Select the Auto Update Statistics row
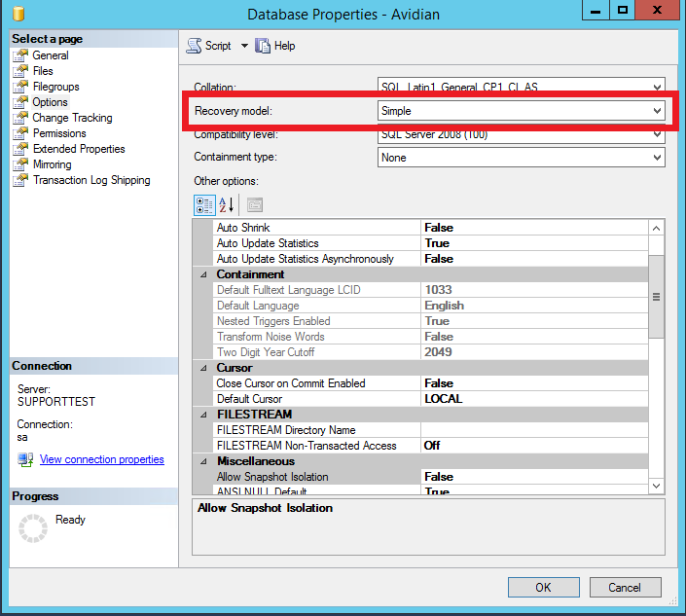The image size is (686, 616). pos(431,243)
